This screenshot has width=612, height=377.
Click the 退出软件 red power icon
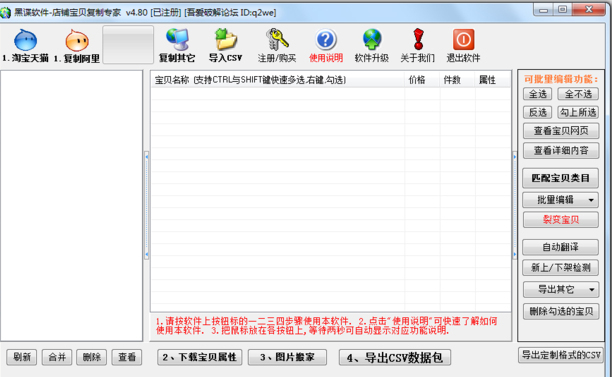click(463, 39)
